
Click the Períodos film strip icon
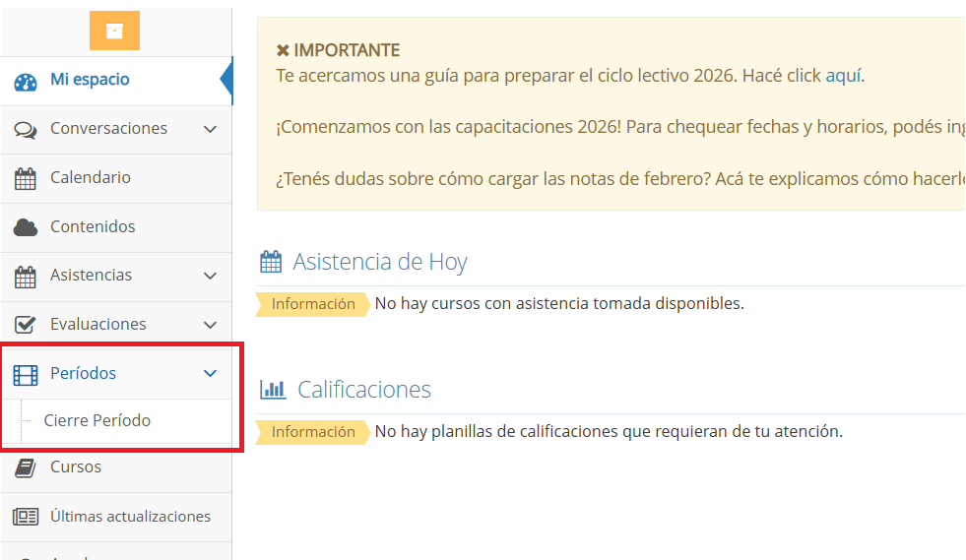(x=26, y=374)
